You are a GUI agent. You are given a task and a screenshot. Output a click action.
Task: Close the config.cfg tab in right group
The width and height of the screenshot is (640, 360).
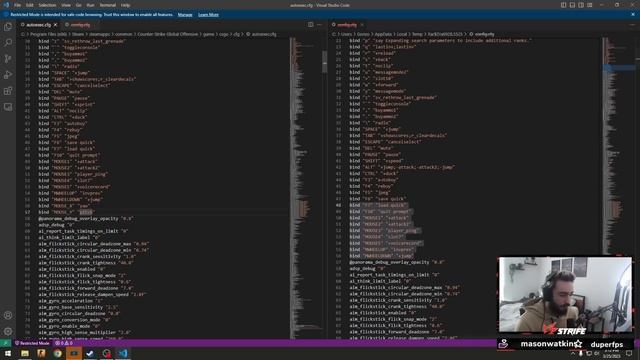362,24
